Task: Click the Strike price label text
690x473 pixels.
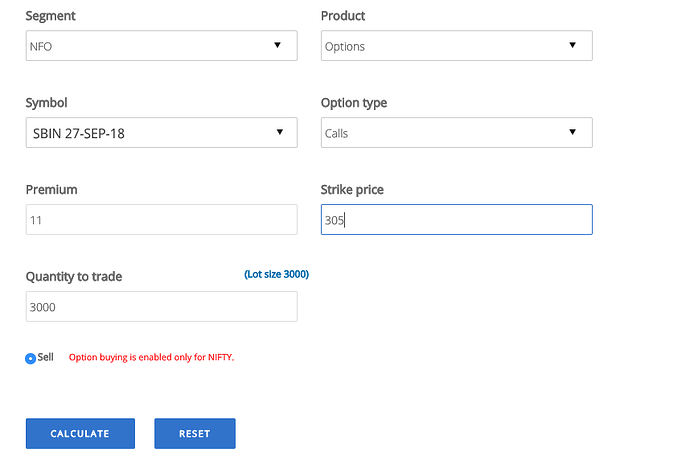Action: [352, 190]
